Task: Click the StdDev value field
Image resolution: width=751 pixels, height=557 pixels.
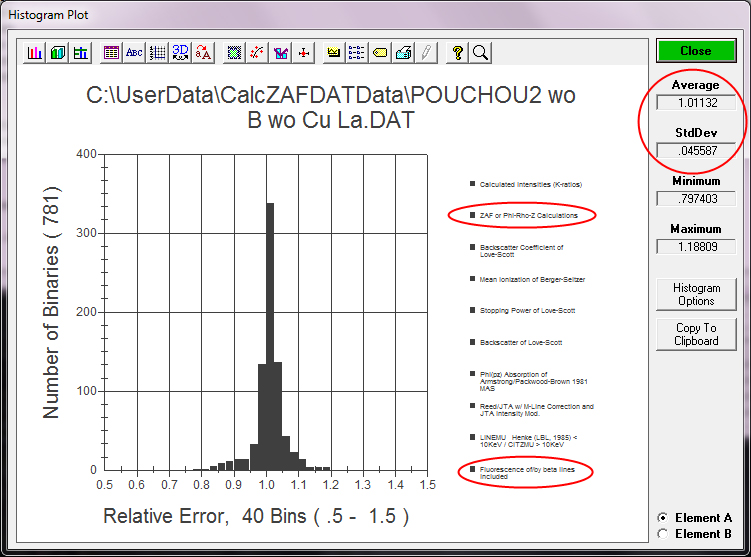Action: click(696, 150)
